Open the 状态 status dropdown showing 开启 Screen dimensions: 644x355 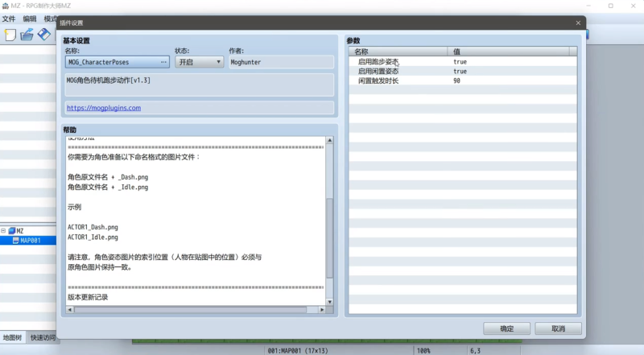pos(199,62)
